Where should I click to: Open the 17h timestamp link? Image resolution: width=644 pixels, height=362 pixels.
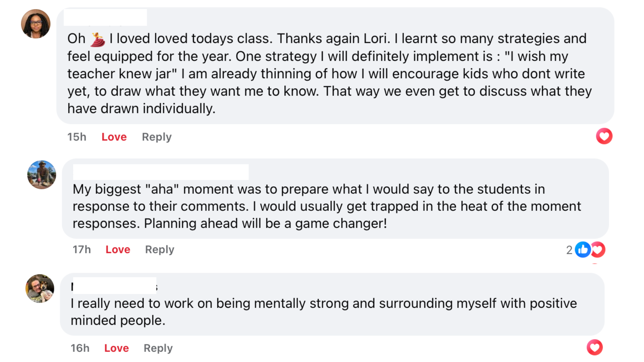point(82,250)
